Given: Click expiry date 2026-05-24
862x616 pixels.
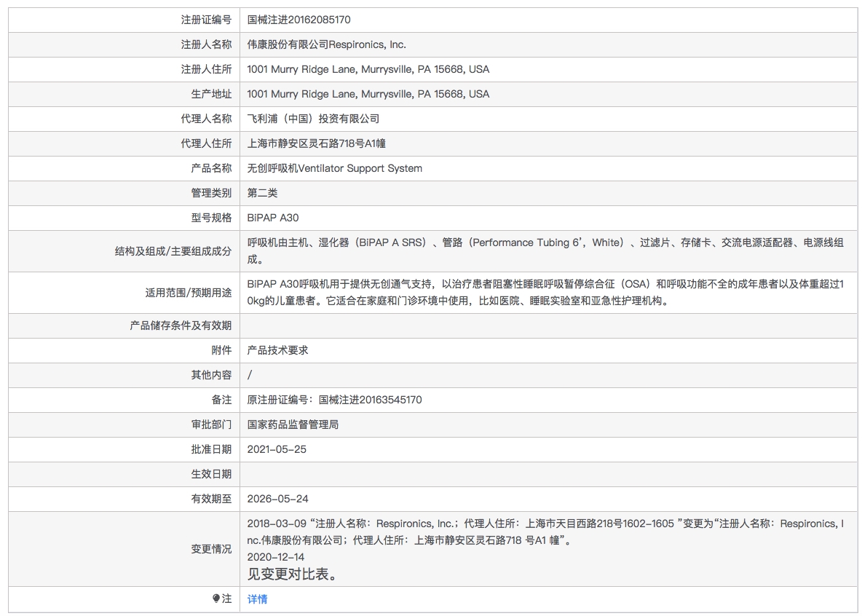Looking at the screenshot, I should pos(277,499).
